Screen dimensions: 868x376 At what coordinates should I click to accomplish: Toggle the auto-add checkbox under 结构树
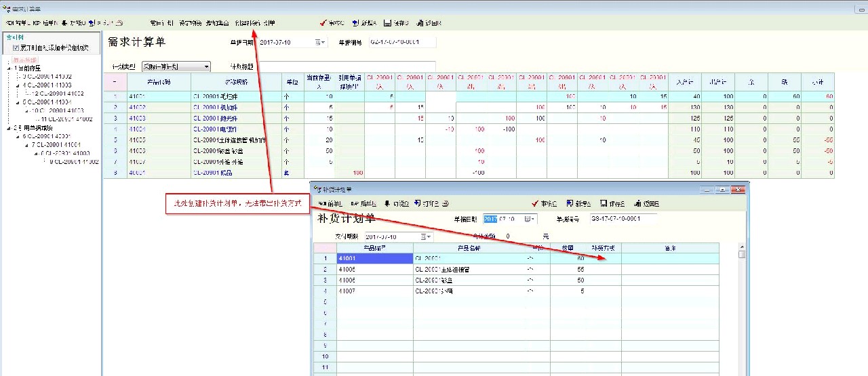click(x=16, y=48)
